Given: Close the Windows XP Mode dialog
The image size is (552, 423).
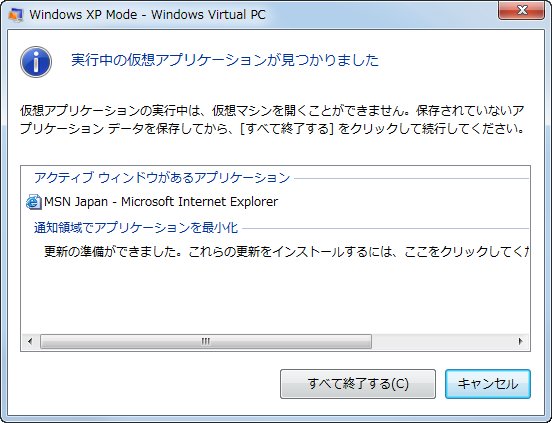Looking at the screenshot, I should pos(522,10).
